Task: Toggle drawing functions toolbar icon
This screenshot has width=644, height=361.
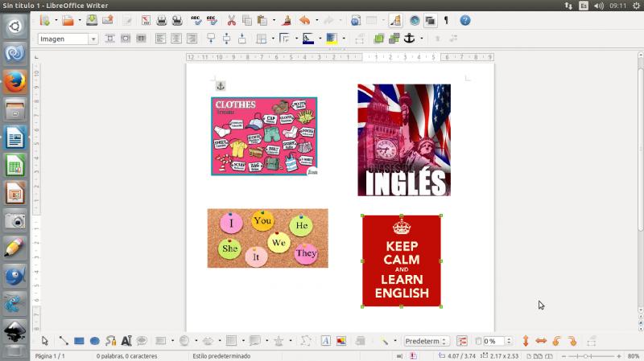Action: 395,20
